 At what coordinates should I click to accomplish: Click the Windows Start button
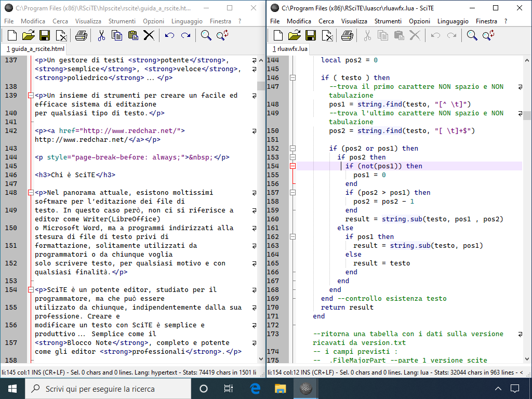pyautogui.click(x=12, y=389)
